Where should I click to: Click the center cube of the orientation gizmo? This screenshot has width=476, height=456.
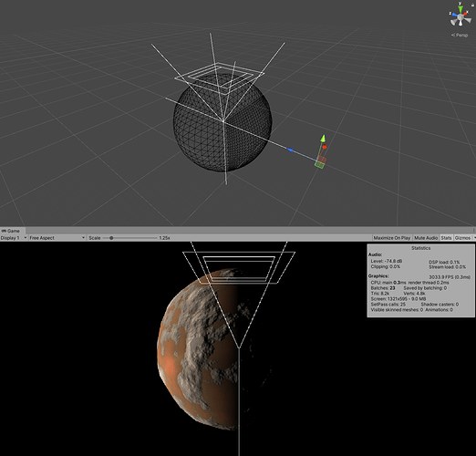click(x=460, y=17)
